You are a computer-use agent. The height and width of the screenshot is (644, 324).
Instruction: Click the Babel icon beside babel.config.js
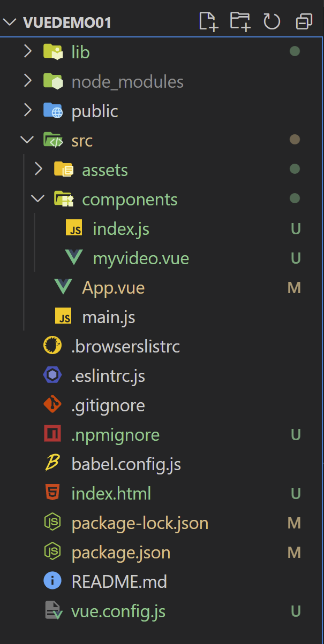pos(52,464)
